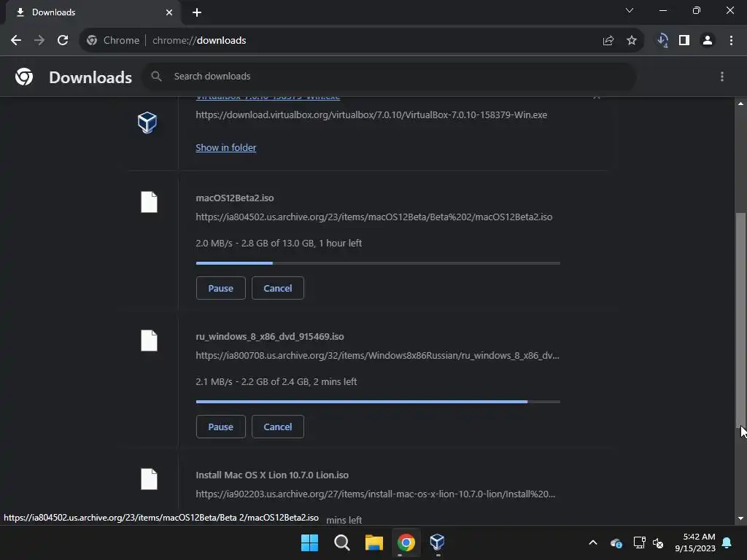The image size is (747, 560).
Task: Click the page vertical scrollbar thumb
Action: coord(740,319)
